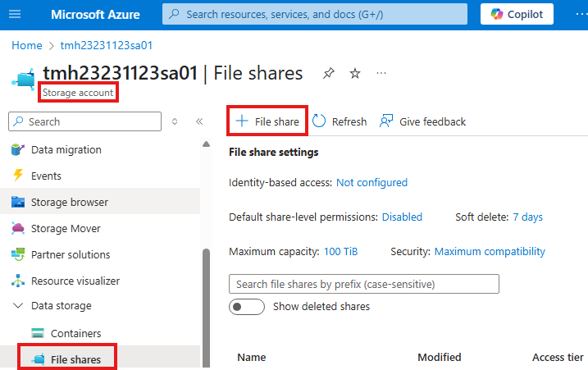588x370 pixels.
Task: Toggle Show deleted shares switch
Action: 247,307
